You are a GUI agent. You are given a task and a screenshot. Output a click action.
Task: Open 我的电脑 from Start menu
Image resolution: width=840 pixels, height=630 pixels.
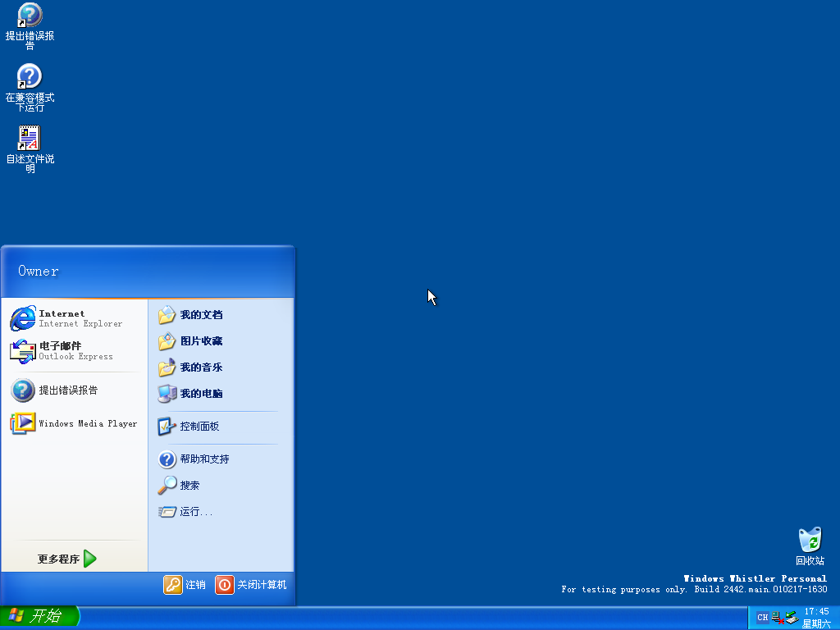click(x=221, y=394)
